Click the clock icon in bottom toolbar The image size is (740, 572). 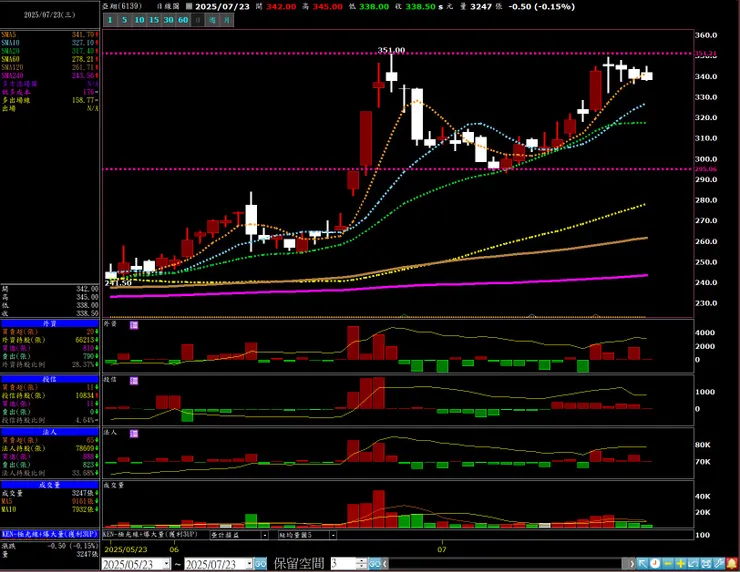point(655,564)
